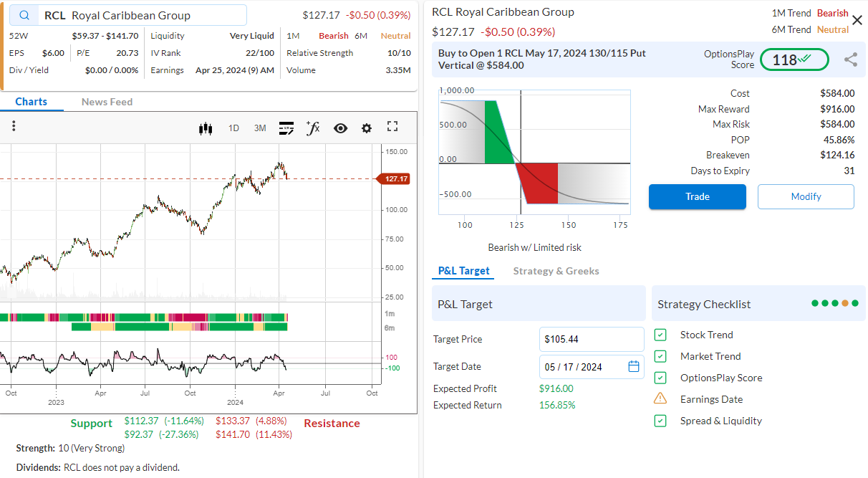Viewport: 868px width, 478px height.
Task: Click the resistance level $141.70
Action: 233,434
